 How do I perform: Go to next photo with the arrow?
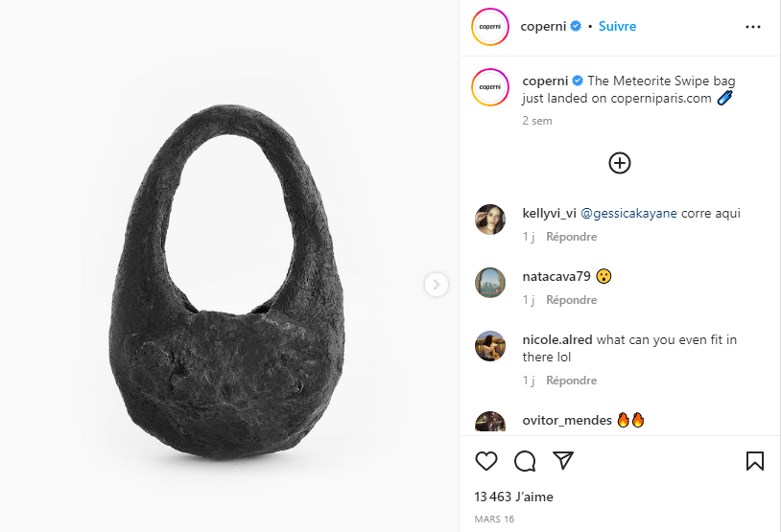pyautogui.click(x=437, y=284)
